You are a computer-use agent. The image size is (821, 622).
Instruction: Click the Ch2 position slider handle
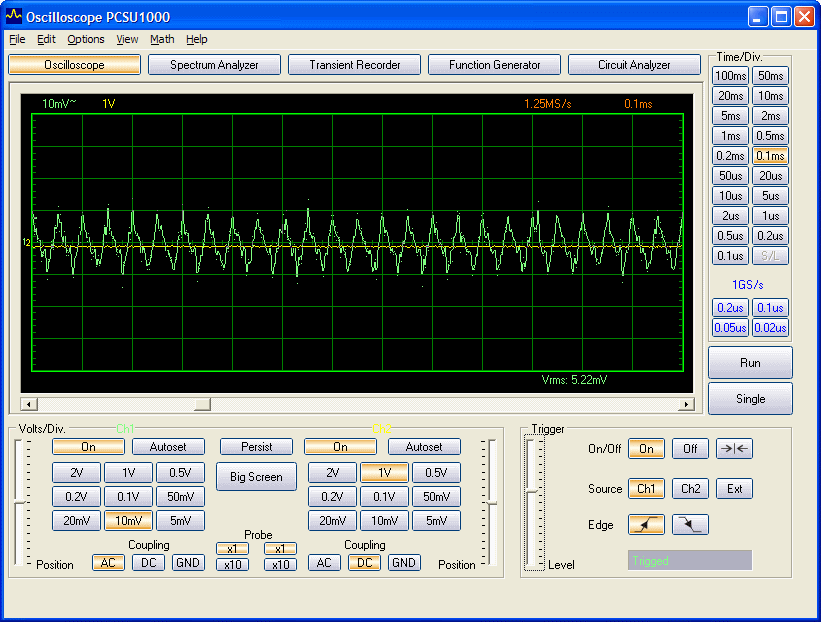click(492, 503)
